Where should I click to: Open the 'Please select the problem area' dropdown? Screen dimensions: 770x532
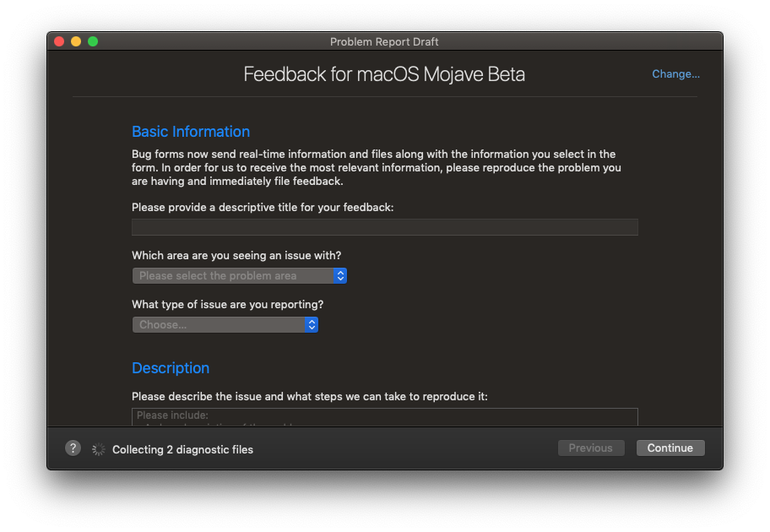tap(239, 275)
